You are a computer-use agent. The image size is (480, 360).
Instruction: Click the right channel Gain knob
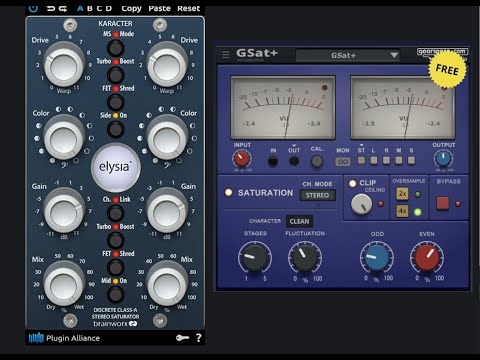pyautogui.click(x=167, y=212)
